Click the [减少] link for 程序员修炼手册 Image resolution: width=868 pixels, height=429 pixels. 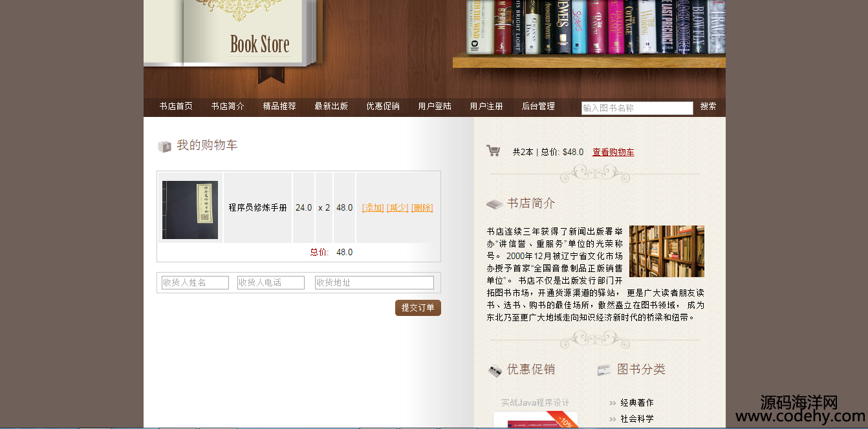(398, 208)
